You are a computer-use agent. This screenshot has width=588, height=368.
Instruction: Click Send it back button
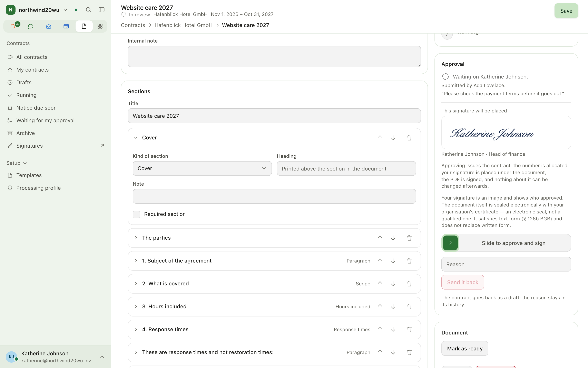[463, 282]
